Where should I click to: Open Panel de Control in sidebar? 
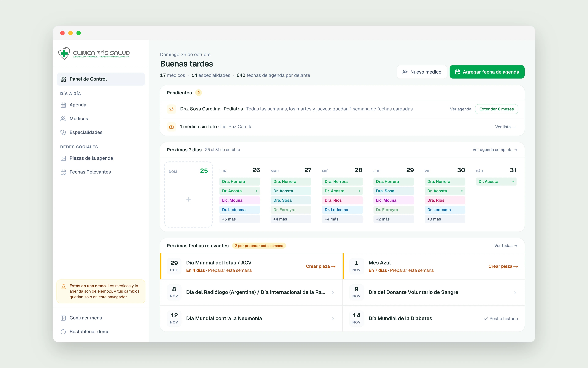(101, 79)
